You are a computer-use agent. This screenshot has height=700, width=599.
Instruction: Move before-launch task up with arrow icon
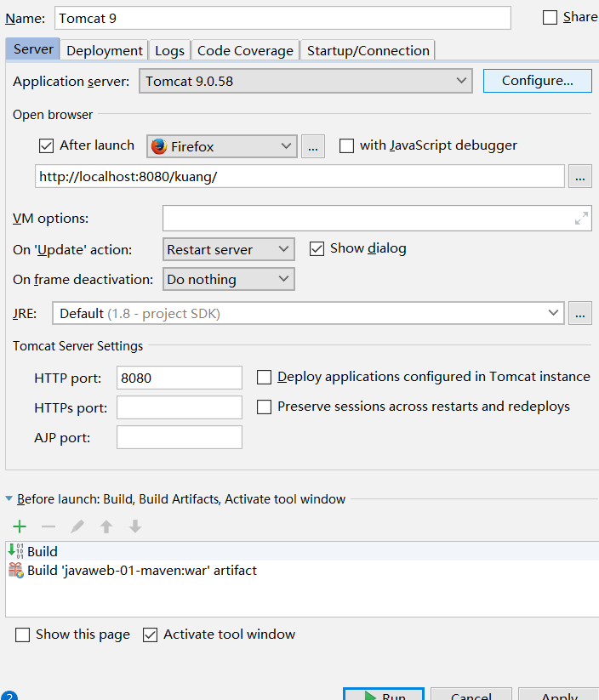click(106, 526)
